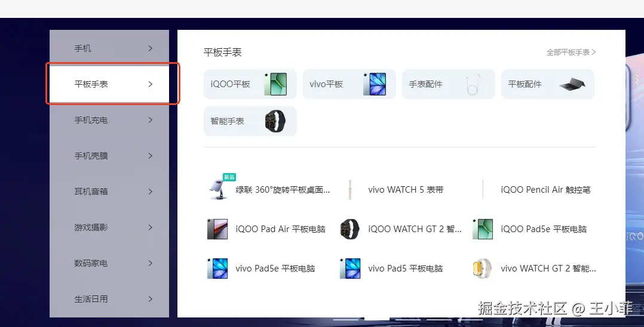
Task: Select the 平板手表 category
Action: (x=109, y=84)
